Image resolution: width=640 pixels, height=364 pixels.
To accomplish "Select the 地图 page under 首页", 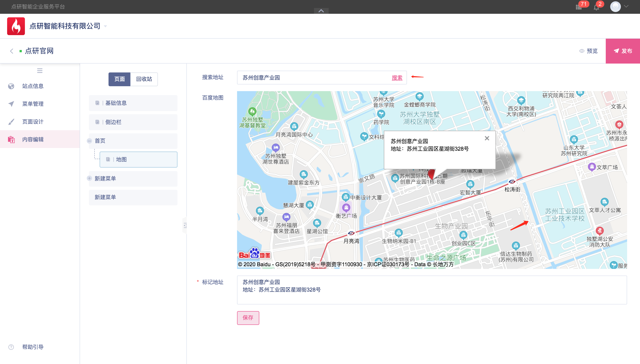I will point(138,160).
